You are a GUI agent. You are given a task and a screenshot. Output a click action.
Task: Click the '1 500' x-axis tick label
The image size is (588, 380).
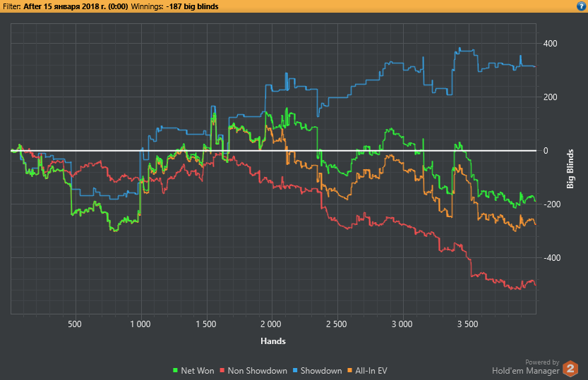click(x=206, y=324)
